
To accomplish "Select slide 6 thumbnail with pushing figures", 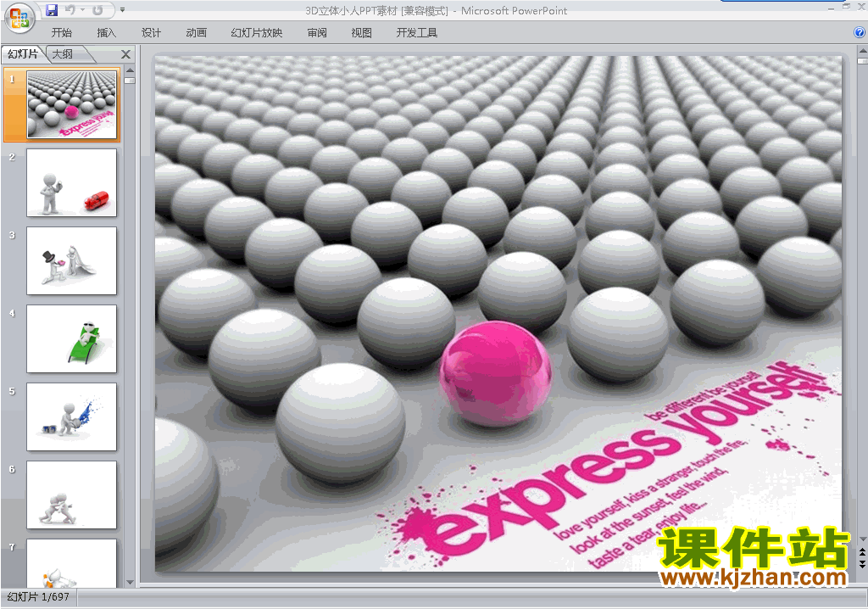I will (x=72, y=494).
